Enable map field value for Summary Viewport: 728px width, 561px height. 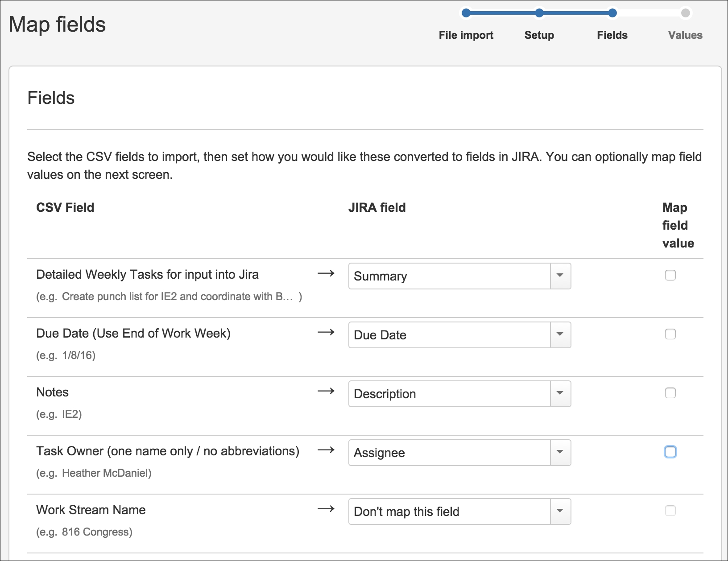coord(670,275)
